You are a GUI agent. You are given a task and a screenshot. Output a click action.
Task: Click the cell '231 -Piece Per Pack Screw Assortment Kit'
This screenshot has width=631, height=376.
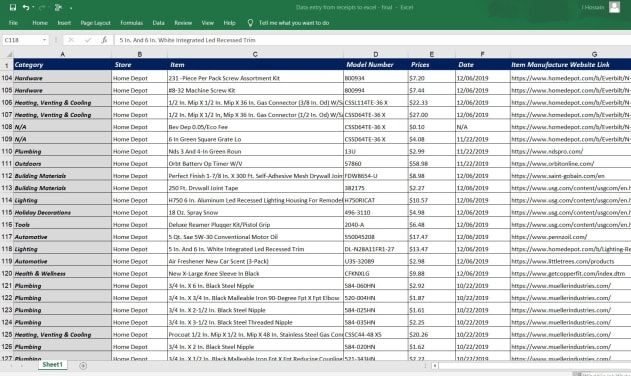[x=255, y=78]
